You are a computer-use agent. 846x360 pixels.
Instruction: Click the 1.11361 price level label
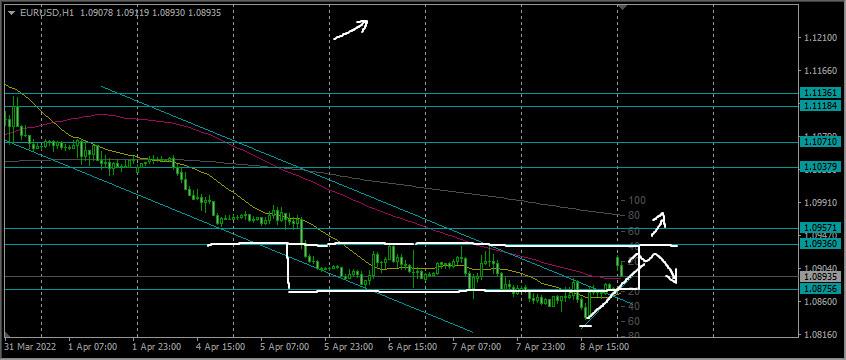[822, 93]
